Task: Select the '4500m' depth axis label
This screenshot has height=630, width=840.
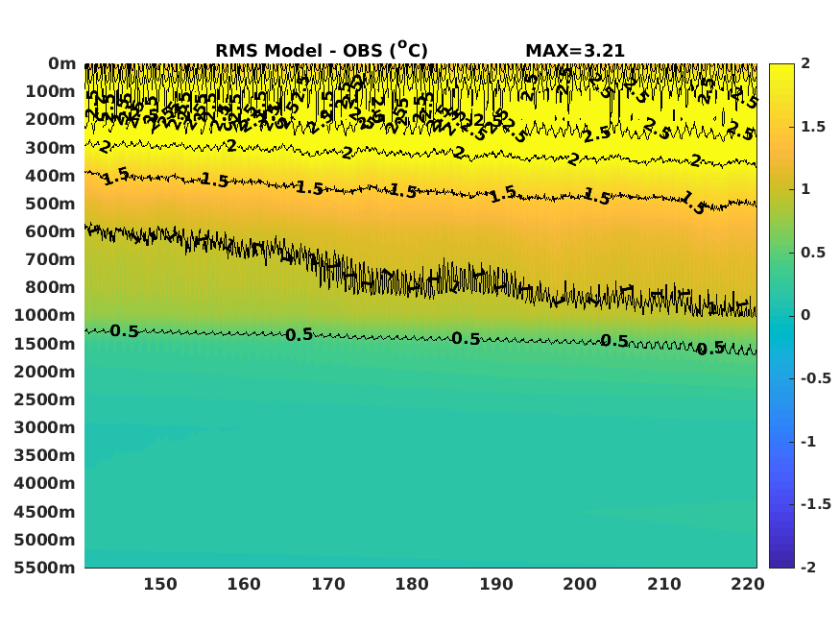Action: pos(45,512)
